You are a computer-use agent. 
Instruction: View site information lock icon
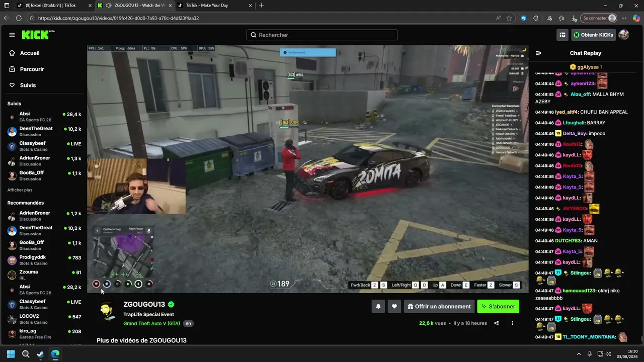click(x=32, y=18)
